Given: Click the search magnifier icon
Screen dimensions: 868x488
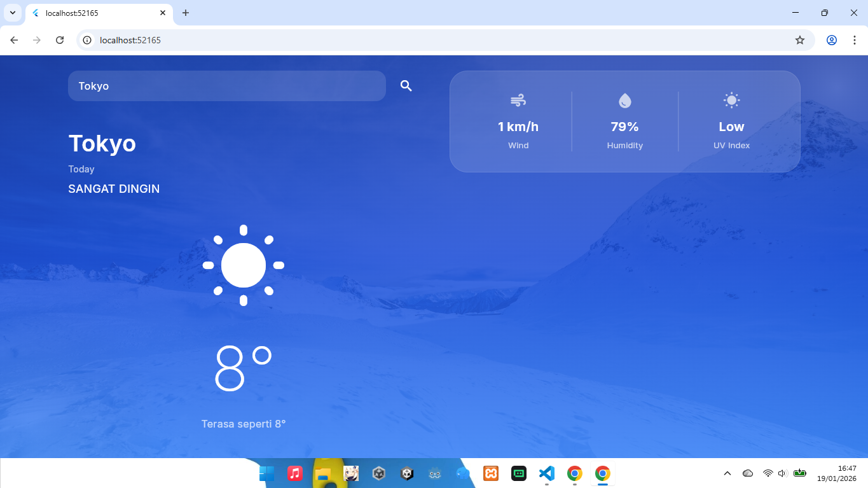Looking at the screenshot, I should [x=406, y=86].
